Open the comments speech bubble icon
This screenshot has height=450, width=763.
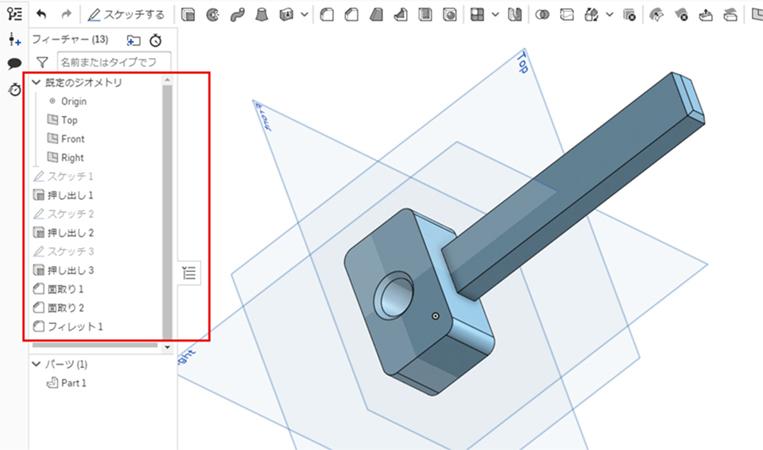pyautogui.click(x=14, y=64)
